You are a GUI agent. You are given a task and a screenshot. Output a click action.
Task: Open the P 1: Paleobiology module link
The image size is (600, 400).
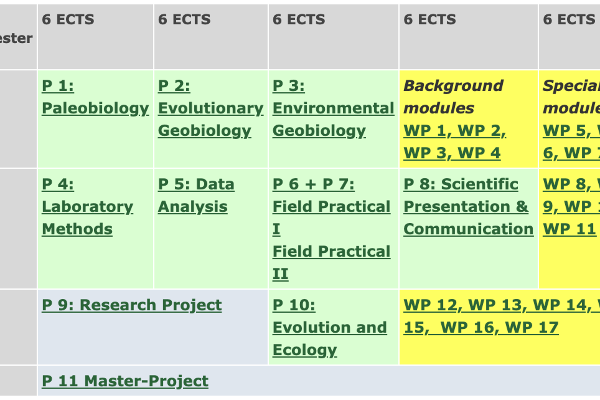click(95, 108)
